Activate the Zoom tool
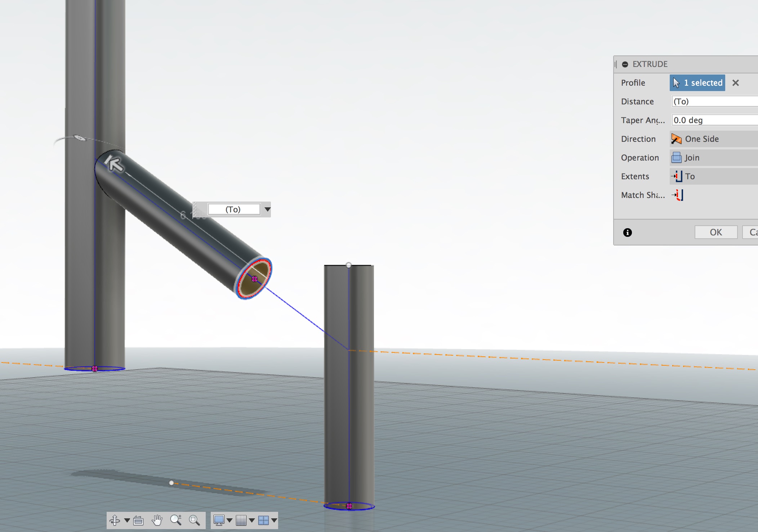This screenshot has height=532, width=758. 176,520
